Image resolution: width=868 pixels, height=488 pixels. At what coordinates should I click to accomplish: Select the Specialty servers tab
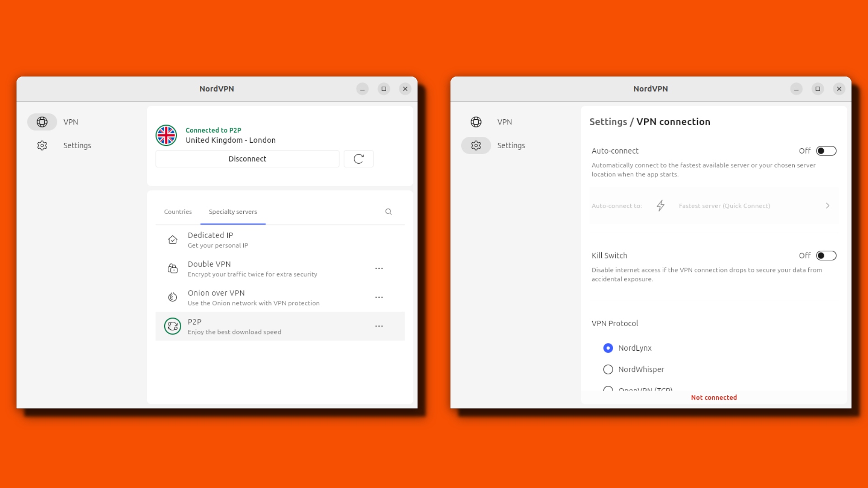tap(233, 211)
